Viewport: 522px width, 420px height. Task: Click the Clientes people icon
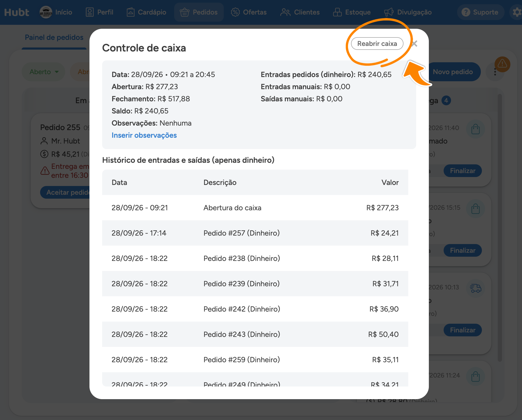click(285, 12)
